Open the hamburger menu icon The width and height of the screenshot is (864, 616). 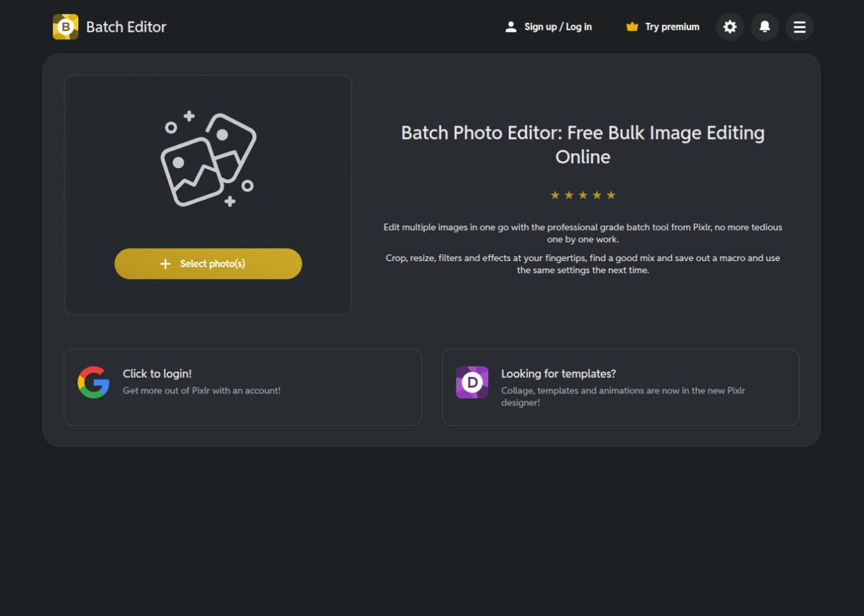click(x=800, y=27)
